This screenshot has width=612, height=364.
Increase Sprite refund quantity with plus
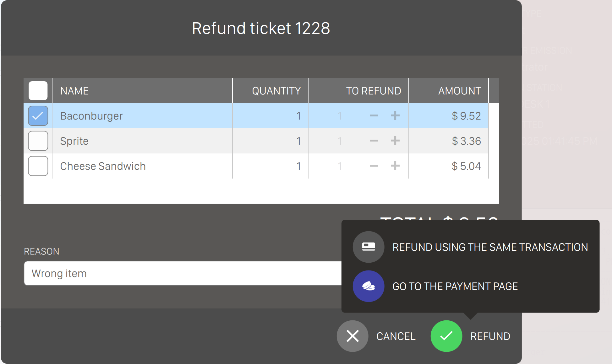click(395, 141)
